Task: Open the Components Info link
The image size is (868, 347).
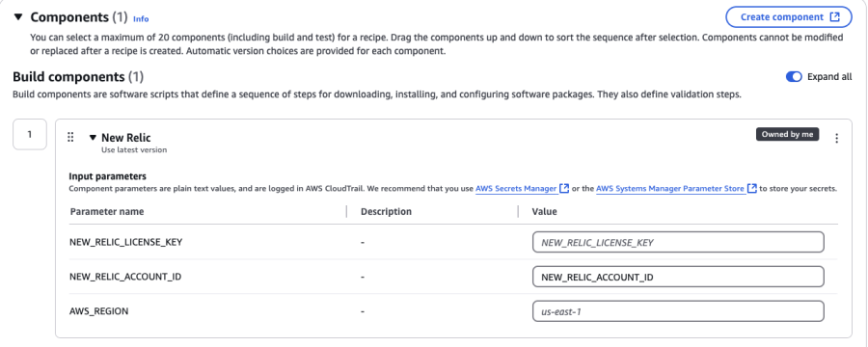Action: [x=141, y=19]
